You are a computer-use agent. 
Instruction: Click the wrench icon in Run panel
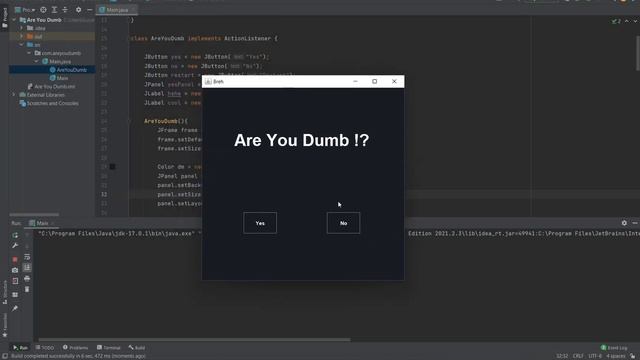(x=15, y=246)
